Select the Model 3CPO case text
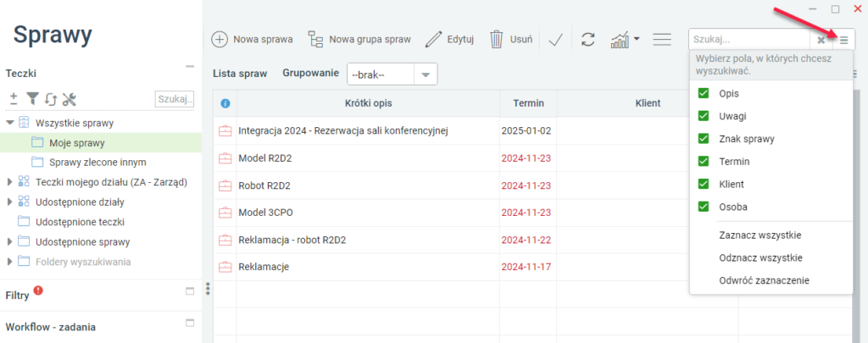This screenshot has width=868, height=343. [265, 213]
